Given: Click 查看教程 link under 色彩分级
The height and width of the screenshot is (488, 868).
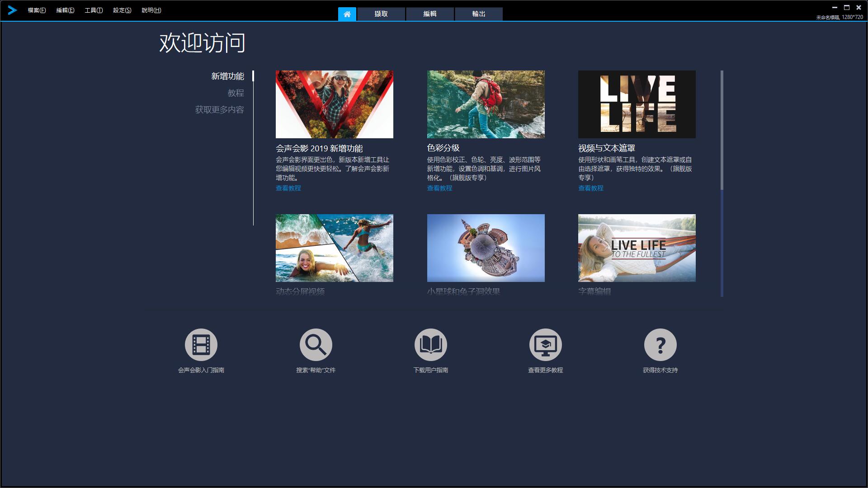Looking at the screenshot, I should pyautogui.click(x=439, y=188).
